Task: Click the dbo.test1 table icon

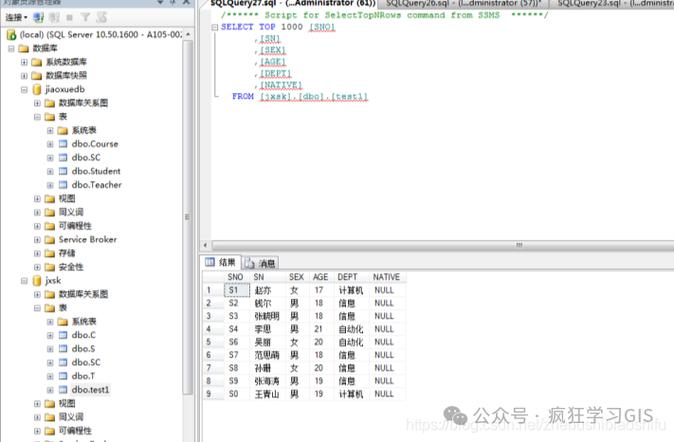Action: tap(63, 390)
